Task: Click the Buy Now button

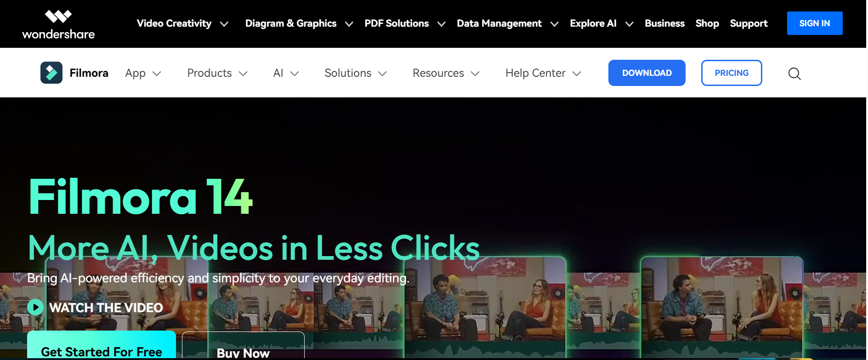Action: click(243, 346)
